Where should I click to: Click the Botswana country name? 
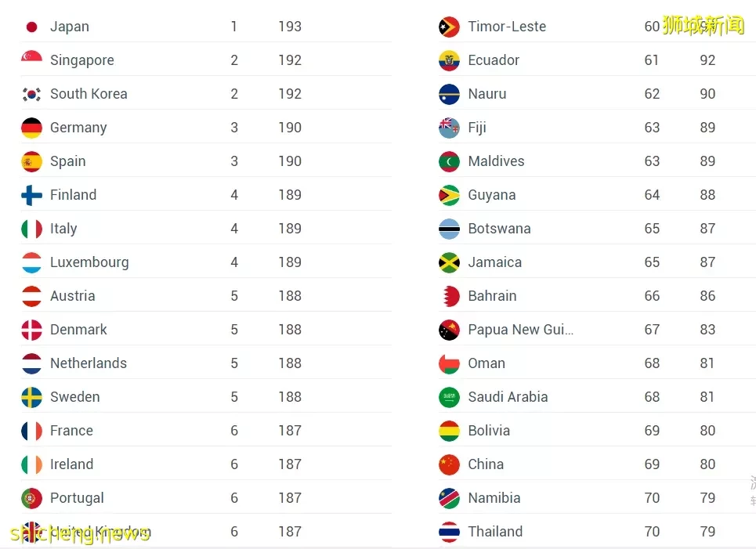point(500,229)
